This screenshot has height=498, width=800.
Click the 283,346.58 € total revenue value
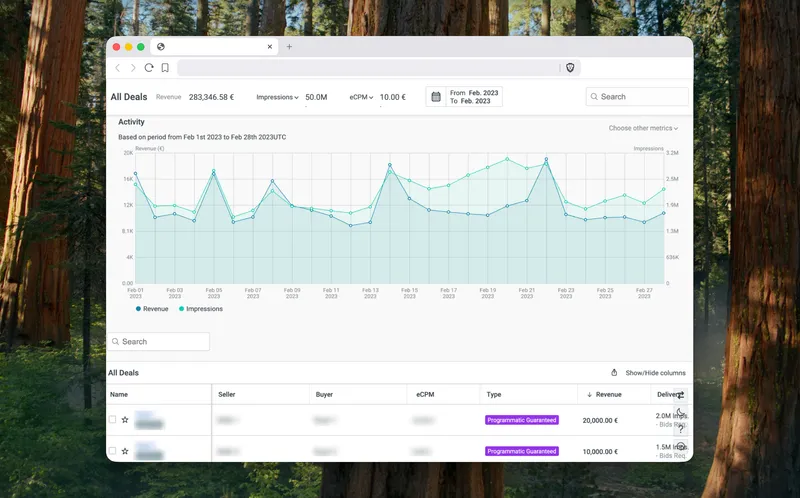[211, 97]
